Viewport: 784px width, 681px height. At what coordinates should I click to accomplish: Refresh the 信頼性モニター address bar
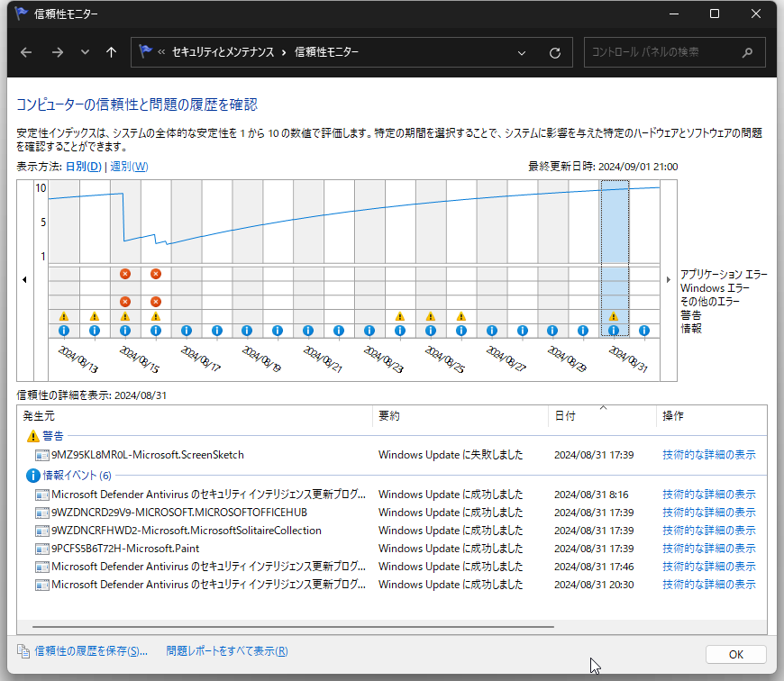tap(555, 52)
